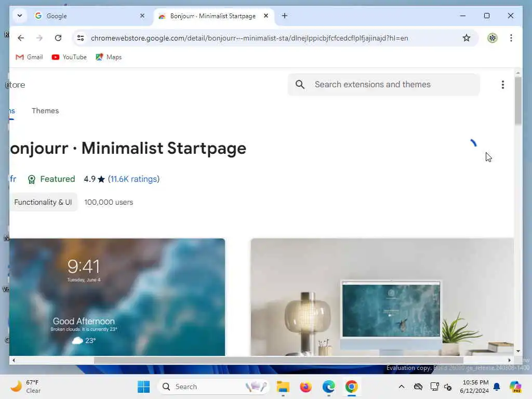
Task: Open the display and network tray icon
Action: [x=434, y=387]
